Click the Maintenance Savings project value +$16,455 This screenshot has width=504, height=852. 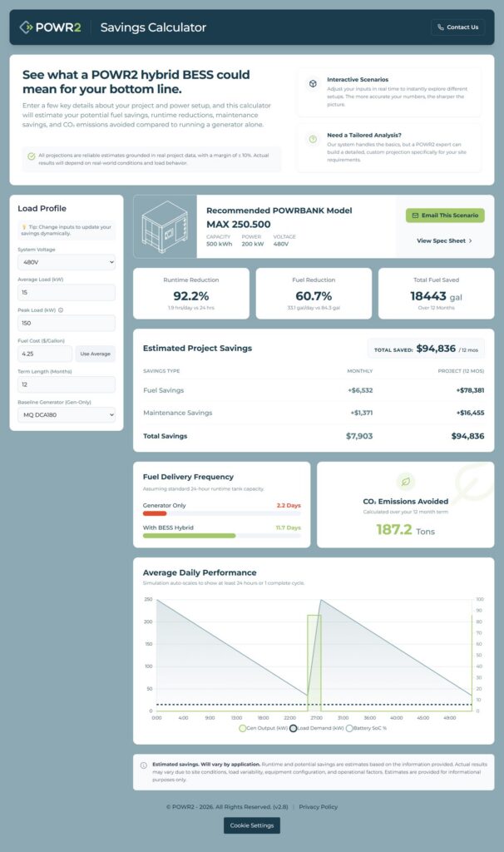(470, 413)
